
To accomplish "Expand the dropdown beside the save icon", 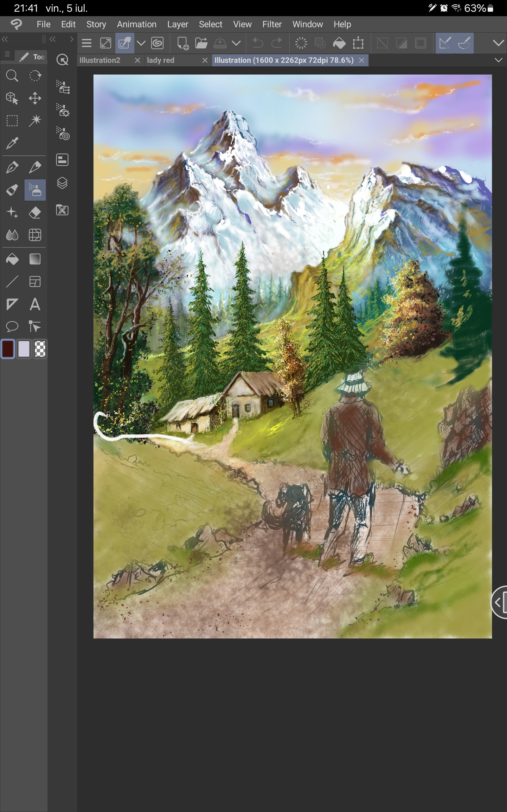I will 236,43.
